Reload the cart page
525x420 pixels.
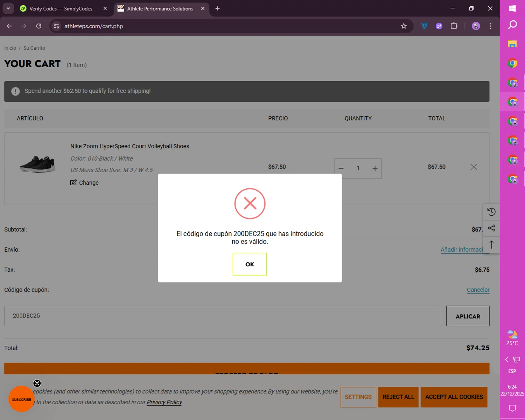pos(38,26)
